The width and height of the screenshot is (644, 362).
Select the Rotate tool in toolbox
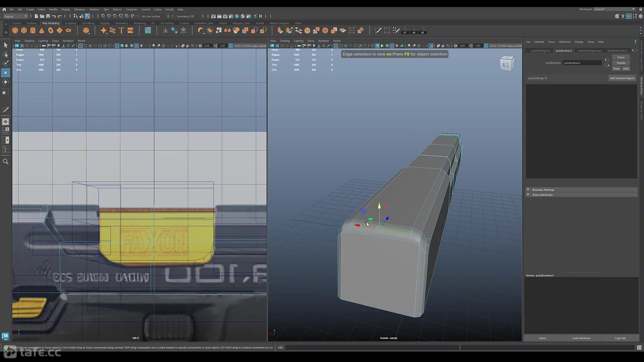[x=5, y=82]
